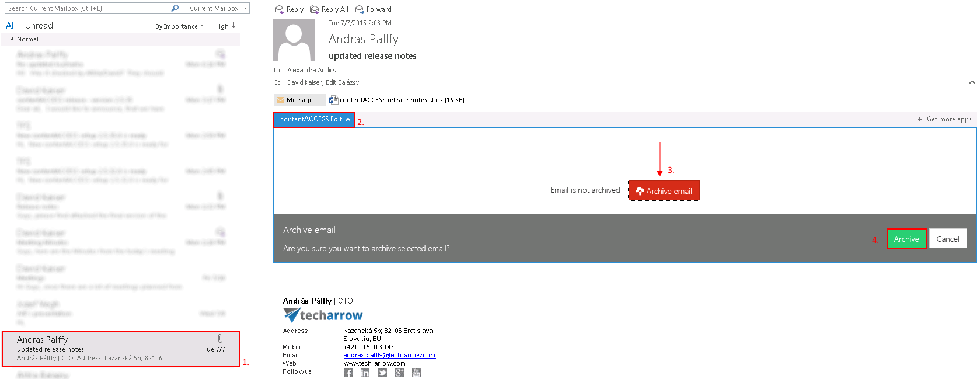
Task: Open the andras.palffy@tech-arrow.com link
Action: point(389,355)
